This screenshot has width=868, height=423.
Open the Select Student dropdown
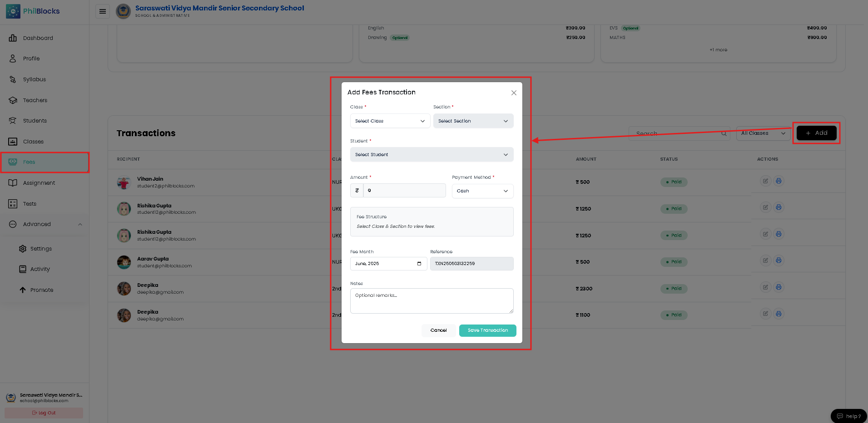pos(432,155)
